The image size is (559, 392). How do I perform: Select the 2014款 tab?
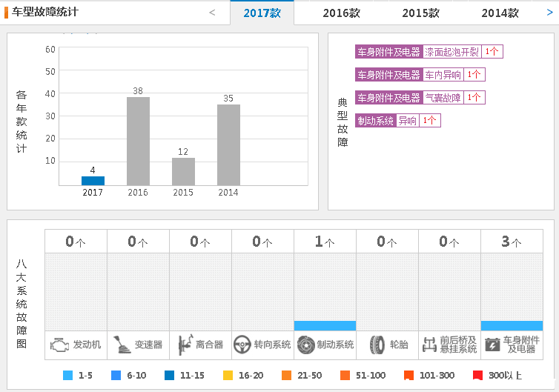pos(500,13)
